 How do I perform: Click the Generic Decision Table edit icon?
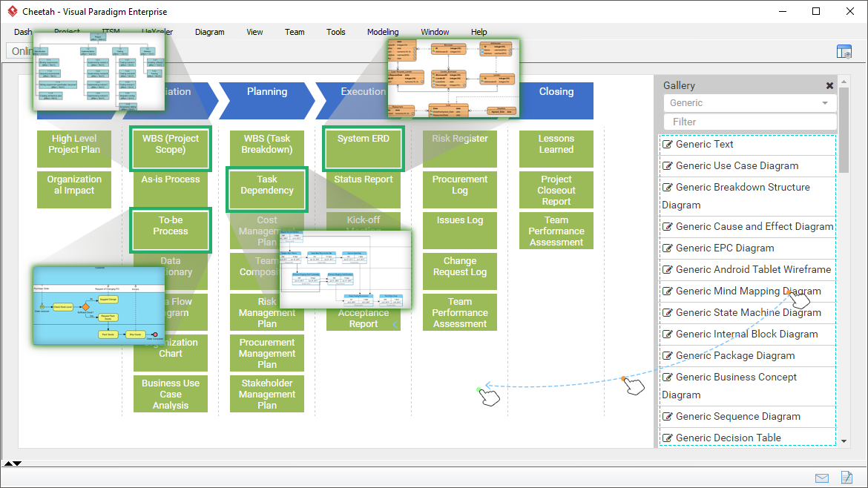pyautogui.click(x=668, y=439)
